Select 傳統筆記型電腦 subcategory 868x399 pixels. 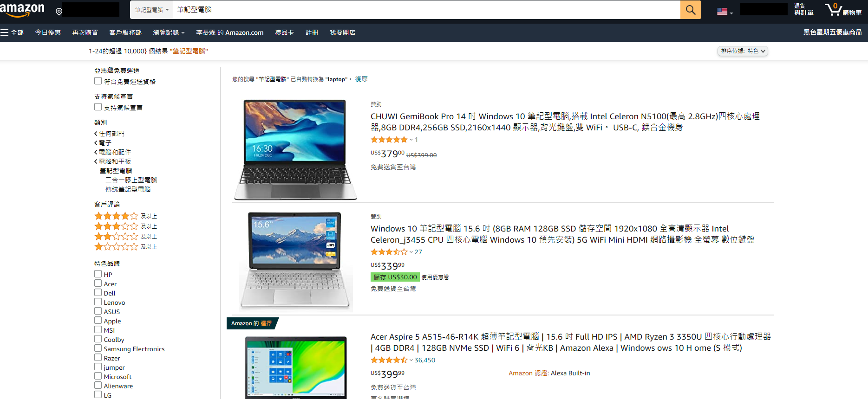pos(128,189)
